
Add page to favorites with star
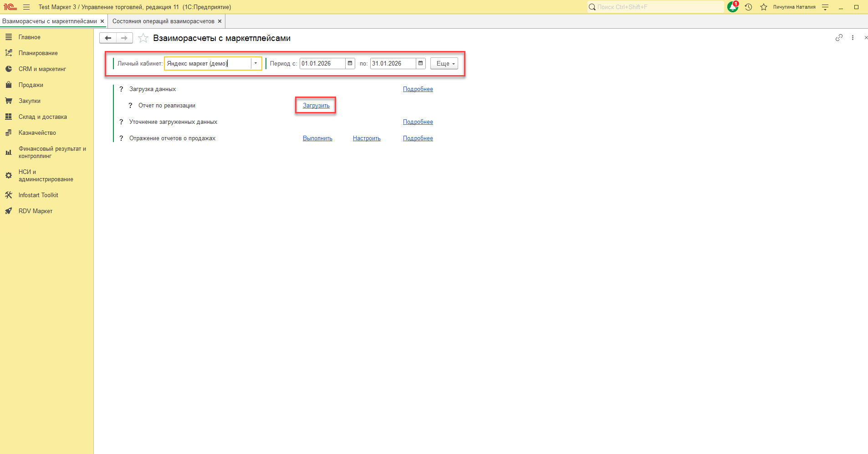143,38
